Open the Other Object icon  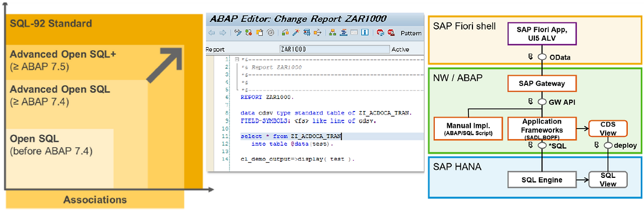260,33
